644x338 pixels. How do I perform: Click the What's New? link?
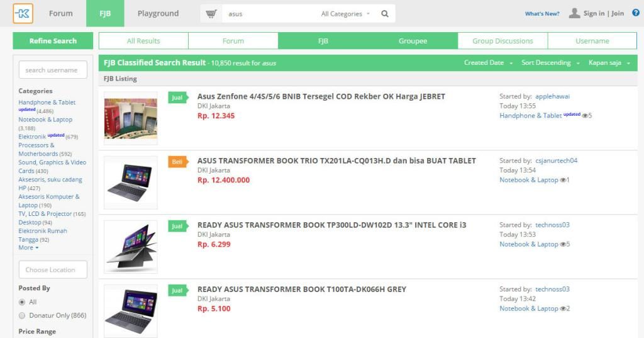click(x=542, y=14)
